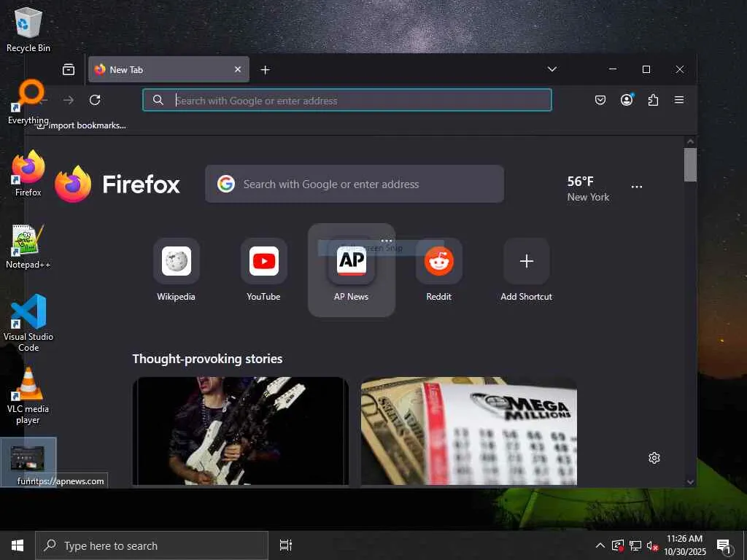Click the taskbar Type here to search box
Viewport: 747px width, 560px height.
click(x=152, y=545)
